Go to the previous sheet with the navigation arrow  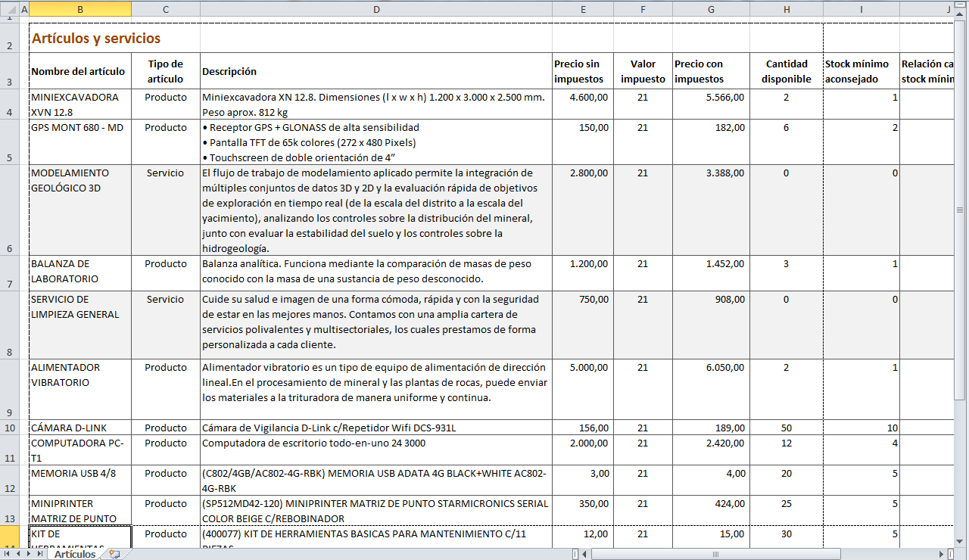tap(17, 554)
